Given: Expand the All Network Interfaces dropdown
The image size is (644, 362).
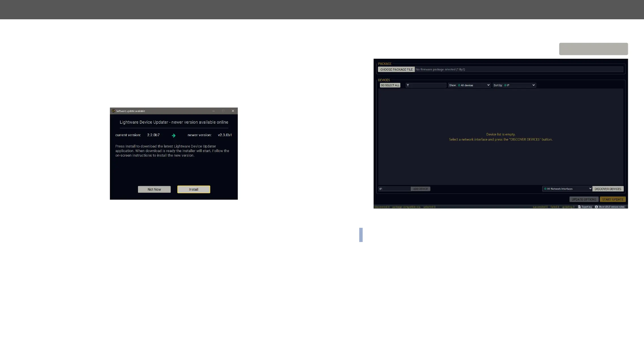Looking at the screenshot, I should [x=567, y=189].
